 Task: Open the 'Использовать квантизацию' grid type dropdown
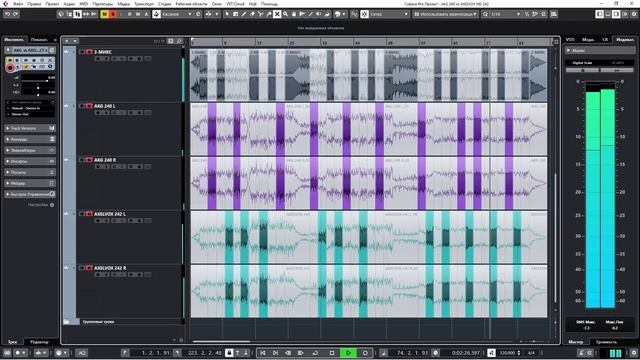pyautogui.click(x=445, y=14)
